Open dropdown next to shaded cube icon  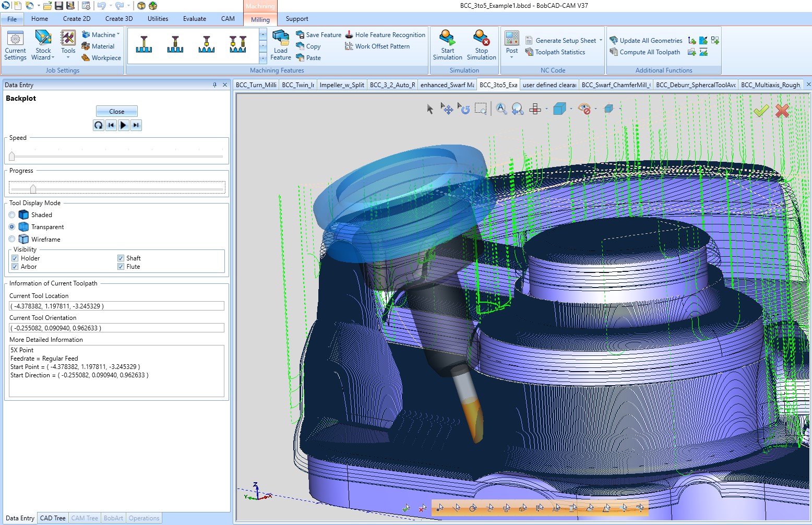(571, 109)
